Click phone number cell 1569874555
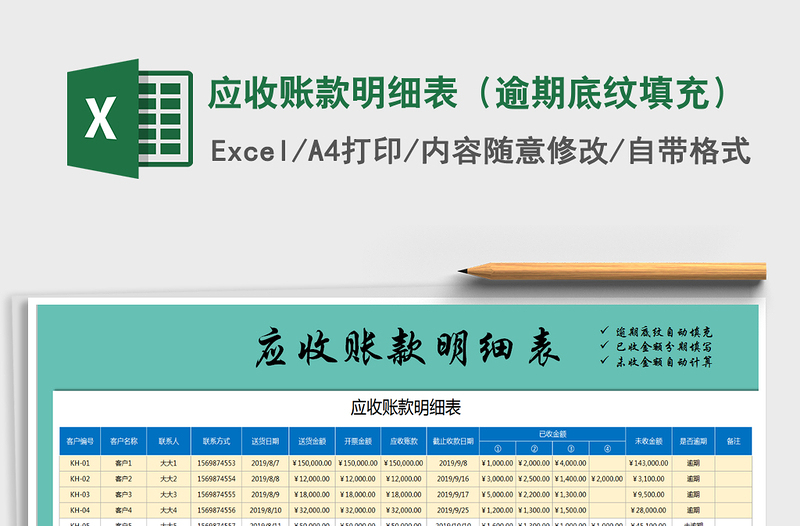800x526 pixels. coord(216,494)
